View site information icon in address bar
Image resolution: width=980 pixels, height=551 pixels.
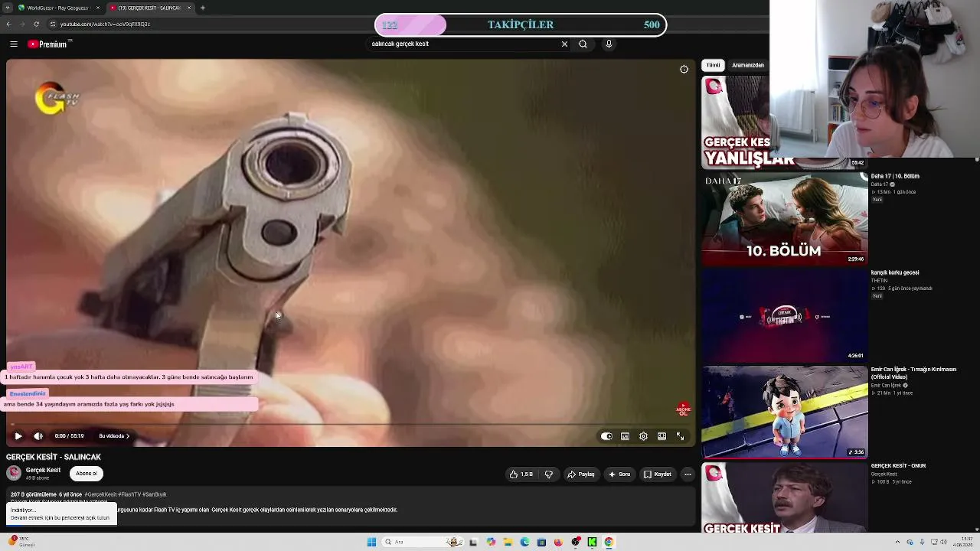[x=53, y=24]
